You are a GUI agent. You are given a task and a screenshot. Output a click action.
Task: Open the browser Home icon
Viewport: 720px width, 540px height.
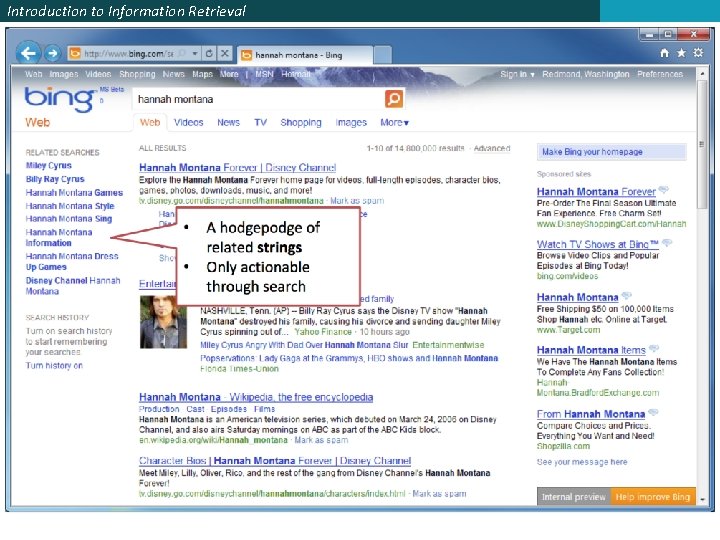point(664,53)
